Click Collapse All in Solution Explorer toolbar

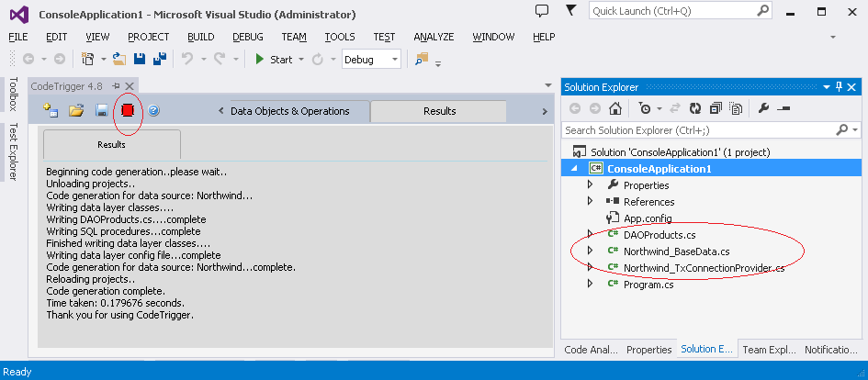click(x=716, y=108)
